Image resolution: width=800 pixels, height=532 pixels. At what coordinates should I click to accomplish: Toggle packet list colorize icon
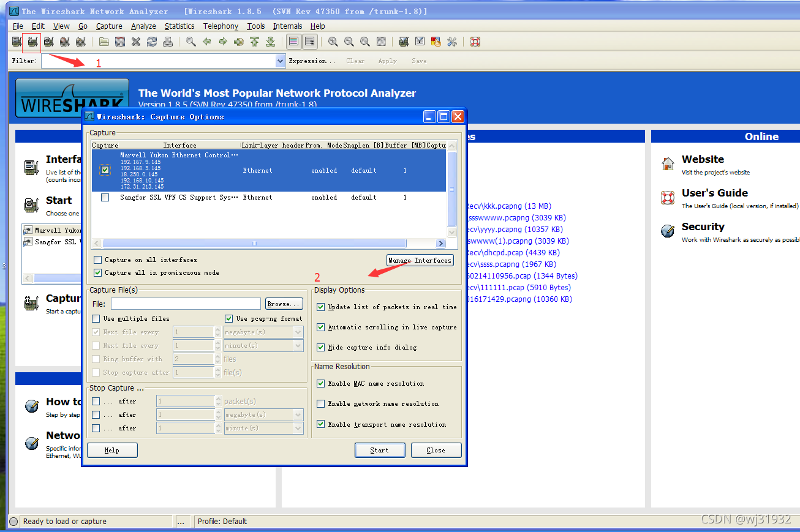[293, 42]
